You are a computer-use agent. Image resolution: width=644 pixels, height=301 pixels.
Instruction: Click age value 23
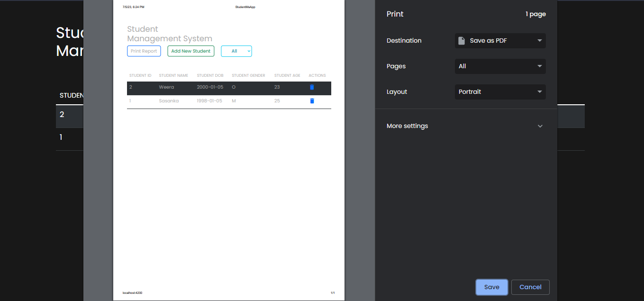coord(277,87)
